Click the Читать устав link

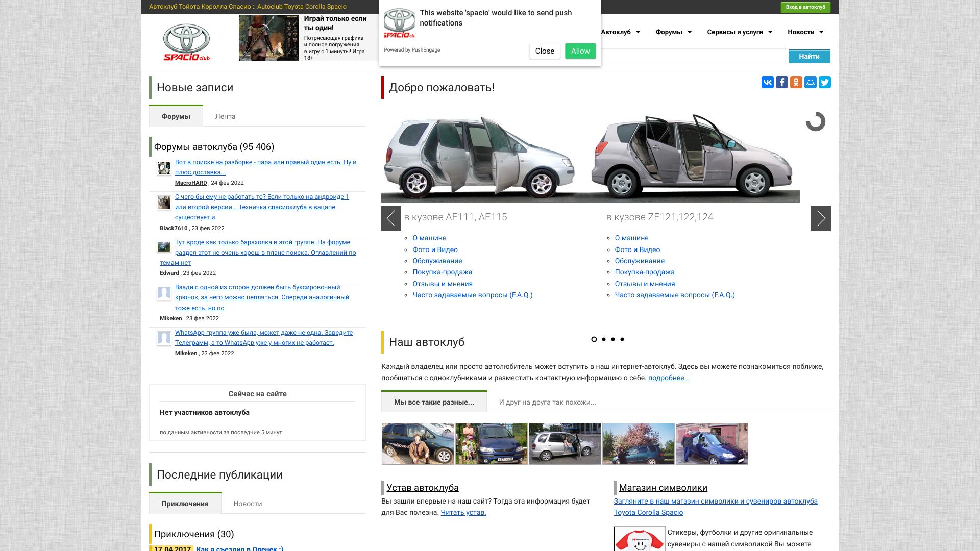[x=463, y=513]
